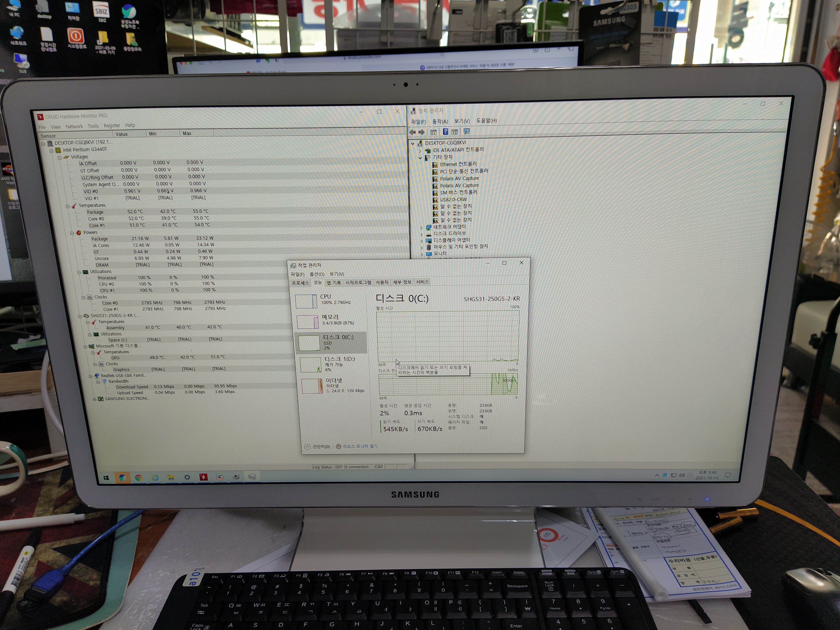Click the red HWMonitor taskbar icon
840x630 pixels.
pyautogui.click(x=203, y=477)
